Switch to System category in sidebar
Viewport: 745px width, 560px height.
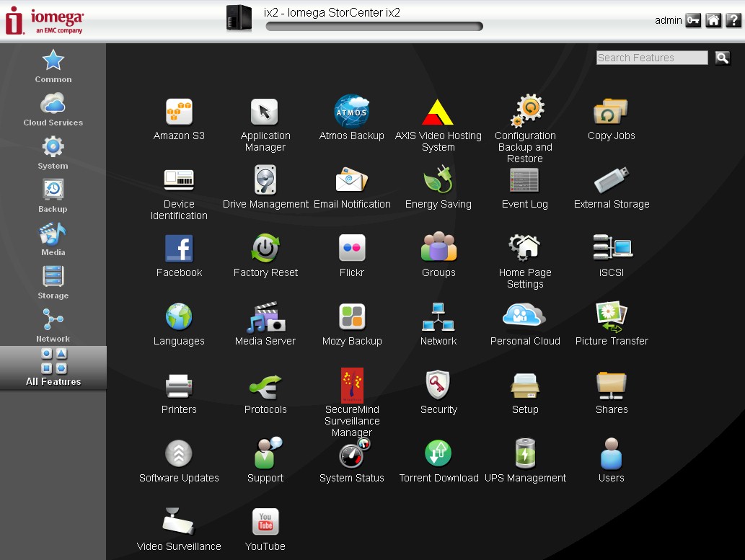pyautogui.click(x=53, y=153)
